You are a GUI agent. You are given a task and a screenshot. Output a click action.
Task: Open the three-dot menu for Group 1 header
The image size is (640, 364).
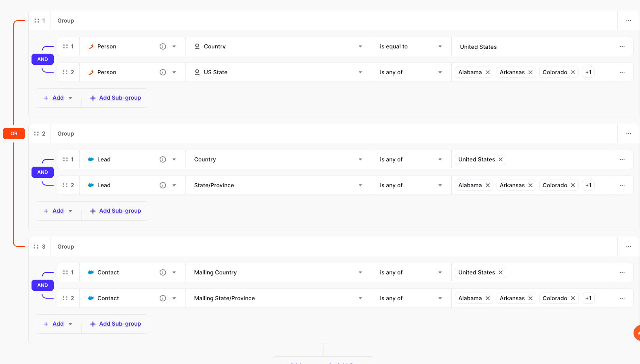[x=628, y=21]
